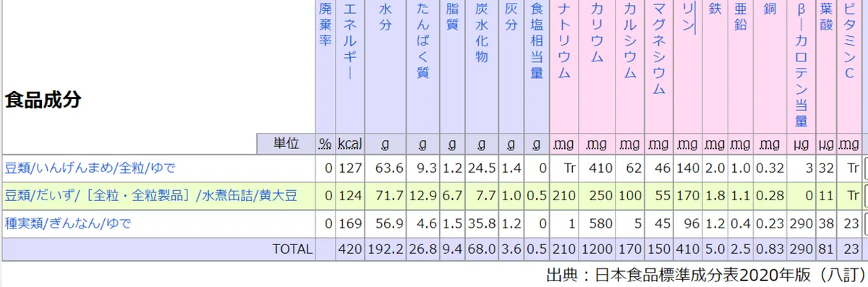868x287 pixels.
Task: Click the 食品成分 heading
Action: [x=43, y=100]
